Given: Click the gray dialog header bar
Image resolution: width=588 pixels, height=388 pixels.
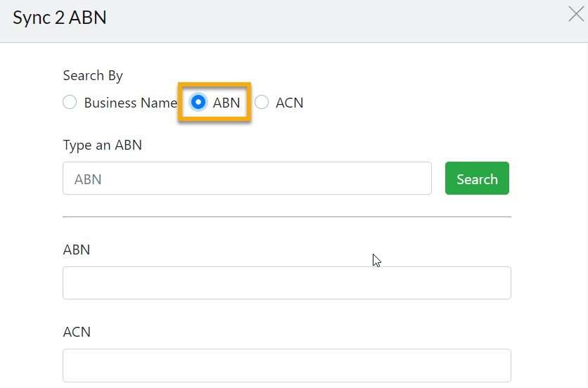Looking at the screenshot, I should coord(294,21).
